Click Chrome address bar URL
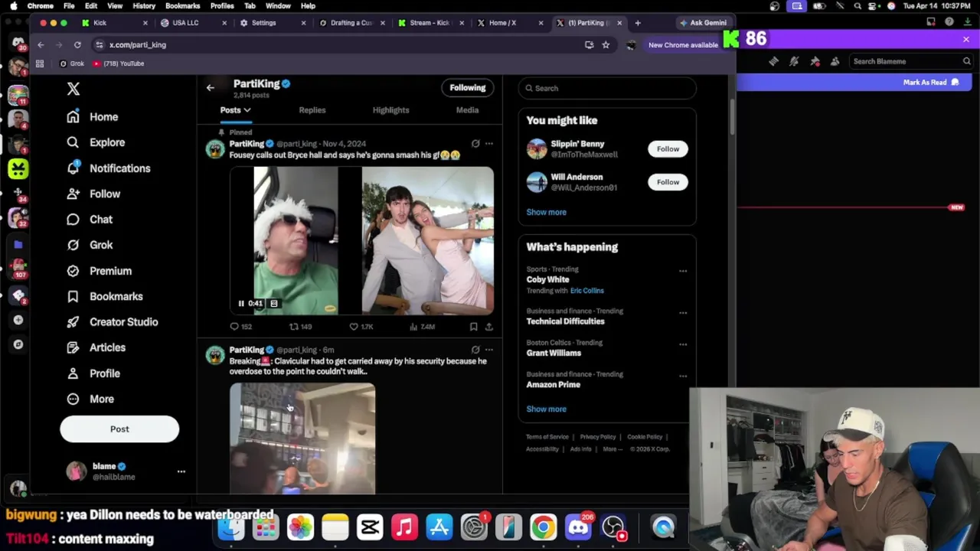This screenshot has height=551, width=980. point(138,45)
